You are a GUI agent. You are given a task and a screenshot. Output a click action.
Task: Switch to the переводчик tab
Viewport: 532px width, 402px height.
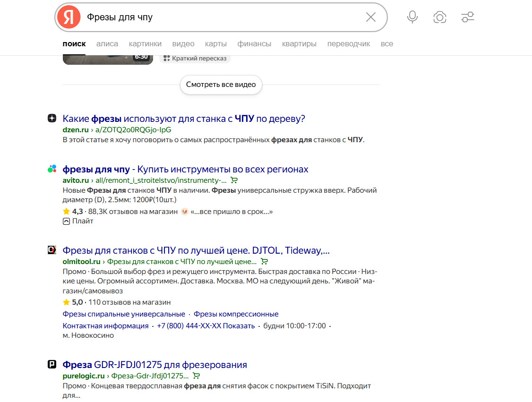[349, 44]
